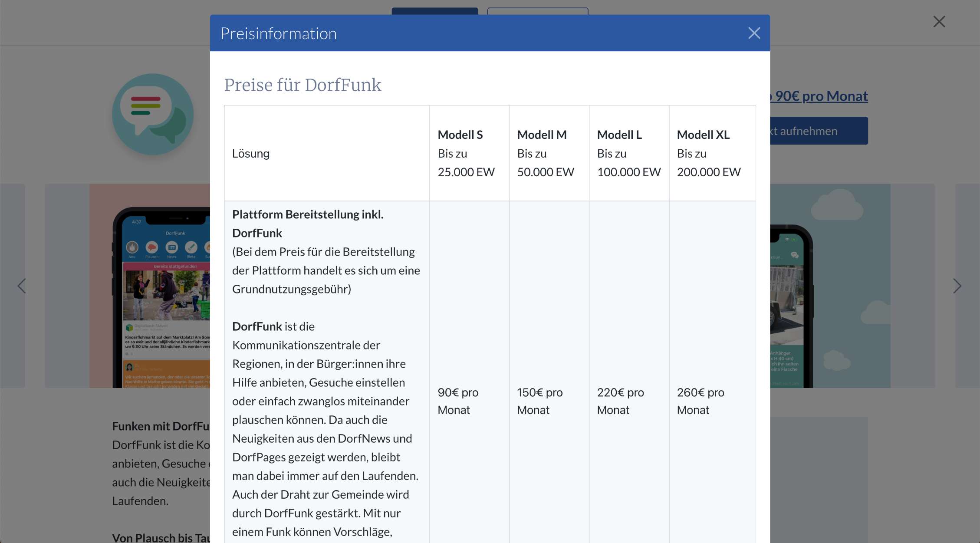
Task: Click the right phone screenshot with clouds
Action: point(830,286)
